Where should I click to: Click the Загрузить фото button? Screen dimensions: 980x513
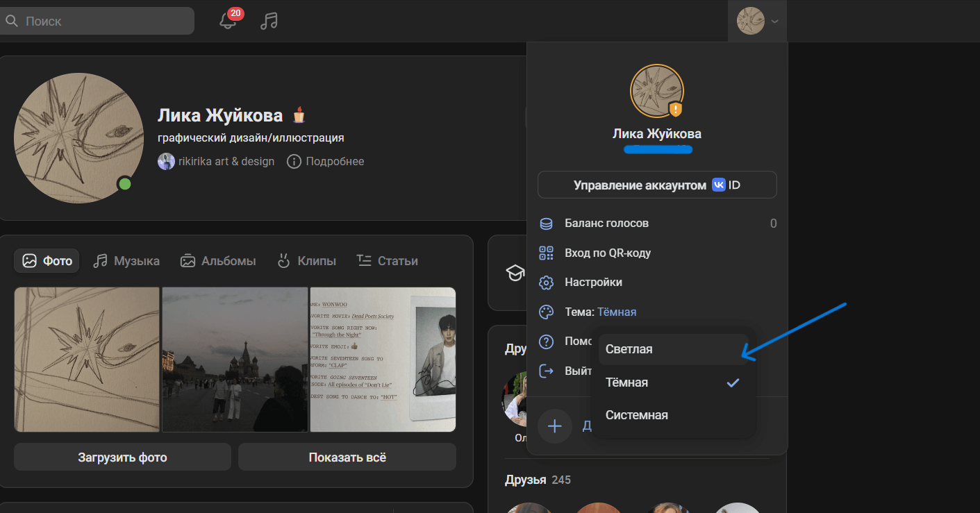click(122, 457)
